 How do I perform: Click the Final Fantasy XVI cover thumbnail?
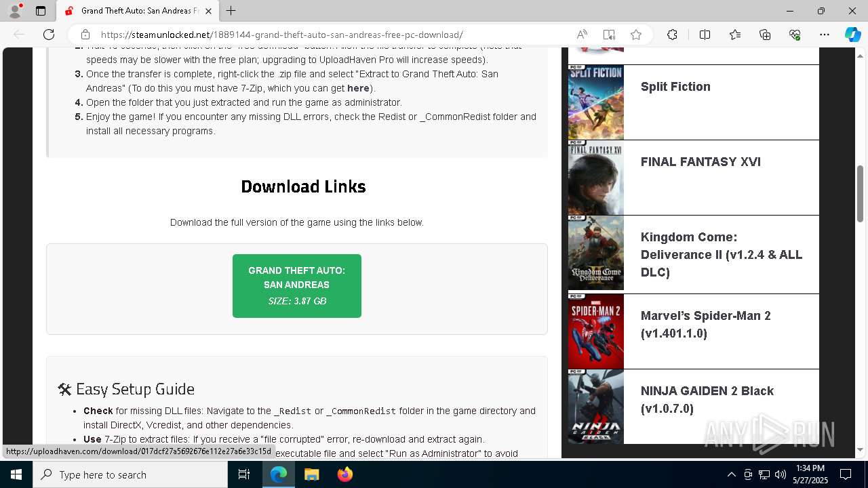coord(596,178)
